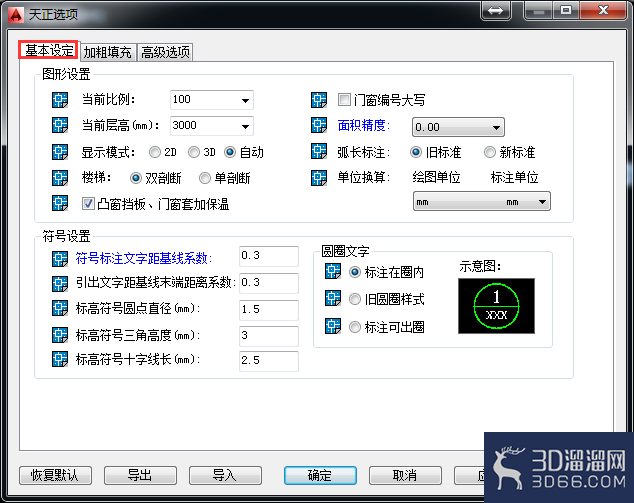
Task: Click the 恢复默认 button
Action: [55, 475]
